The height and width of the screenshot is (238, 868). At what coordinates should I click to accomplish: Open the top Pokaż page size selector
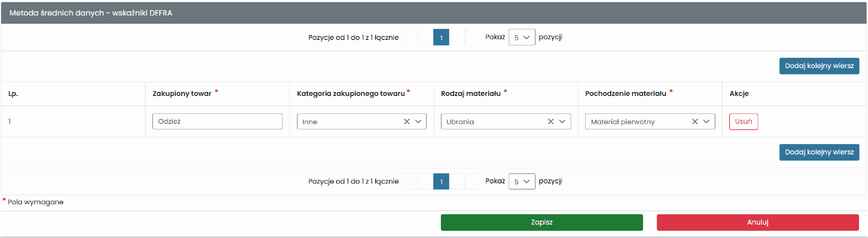point(522,37)
